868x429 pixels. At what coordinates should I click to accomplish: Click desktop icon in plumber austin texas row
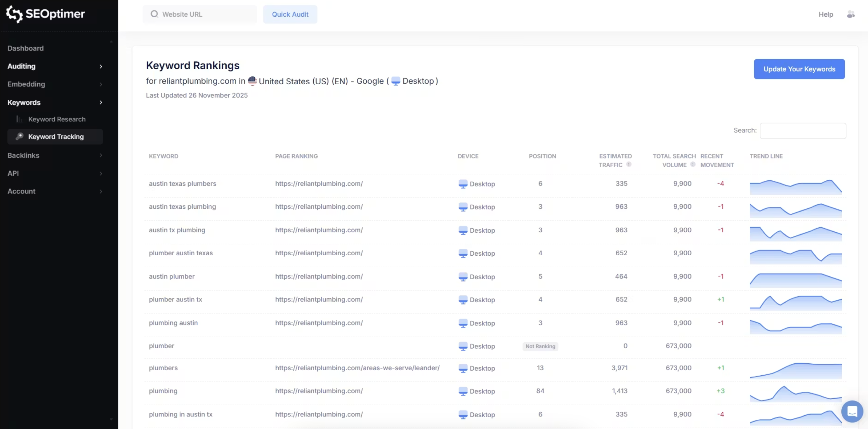pyautogui.click(x=463, y=253)
